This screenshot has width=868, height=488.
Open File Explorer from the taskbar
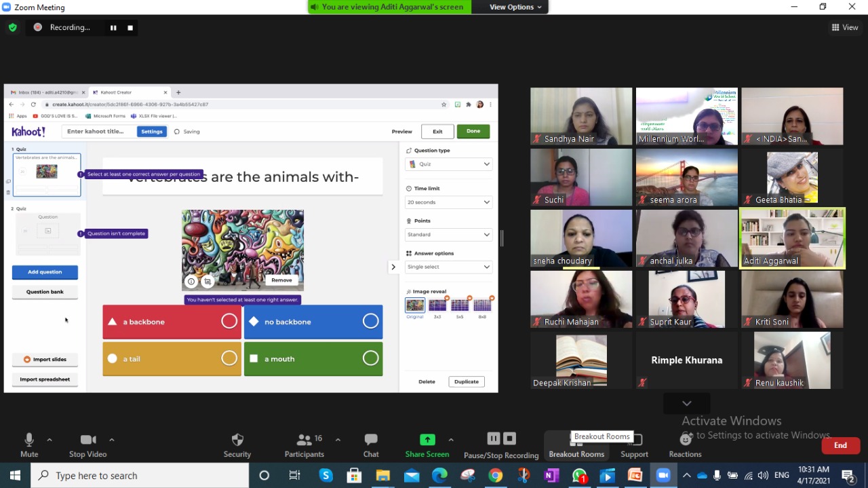click(x=383, y=476)
